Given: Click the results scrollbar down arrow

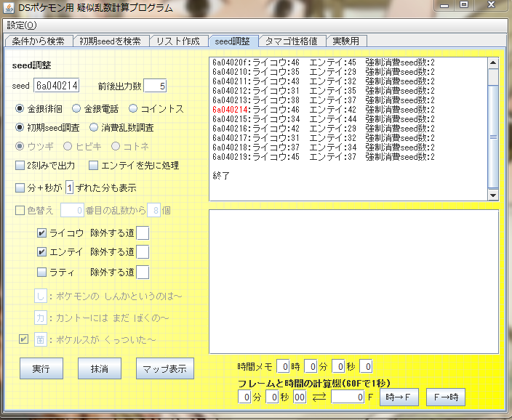Looking at the screenshot, I should click(x=493, y=195).
